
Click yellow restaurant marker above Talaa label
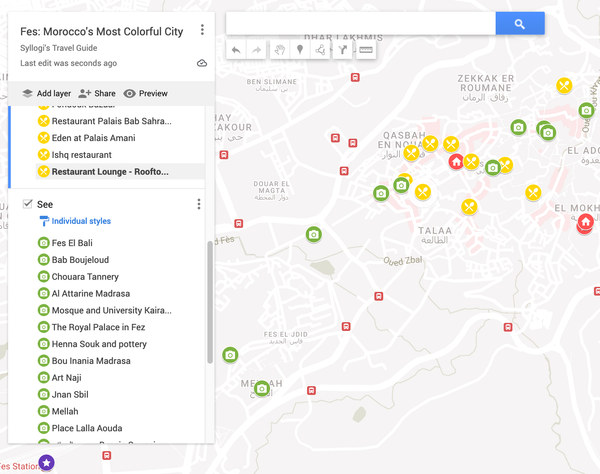pyautogui.click(x=469, y=207)
